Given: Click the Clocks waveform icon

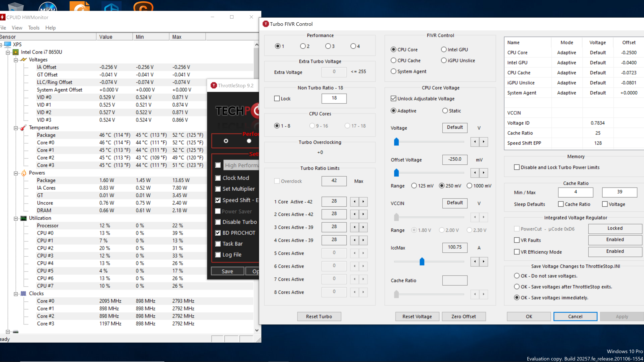Looking at the screenshot, I should click(23, 294).
